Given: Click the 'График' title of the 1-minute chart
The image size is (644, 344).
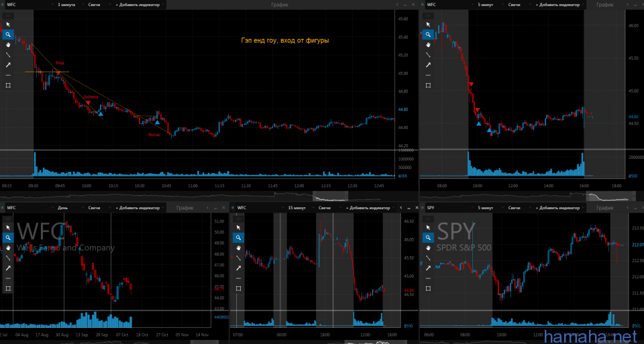Looking at the screenshot, I should pyautogui.click(x=280, y=5).
